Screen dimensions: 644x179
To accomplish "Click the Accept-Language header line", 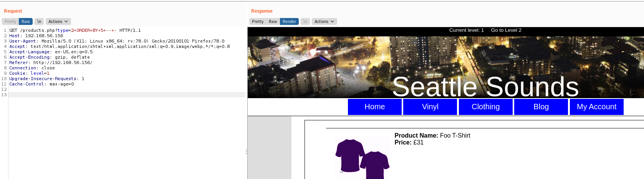I will [x=51, y=52].
